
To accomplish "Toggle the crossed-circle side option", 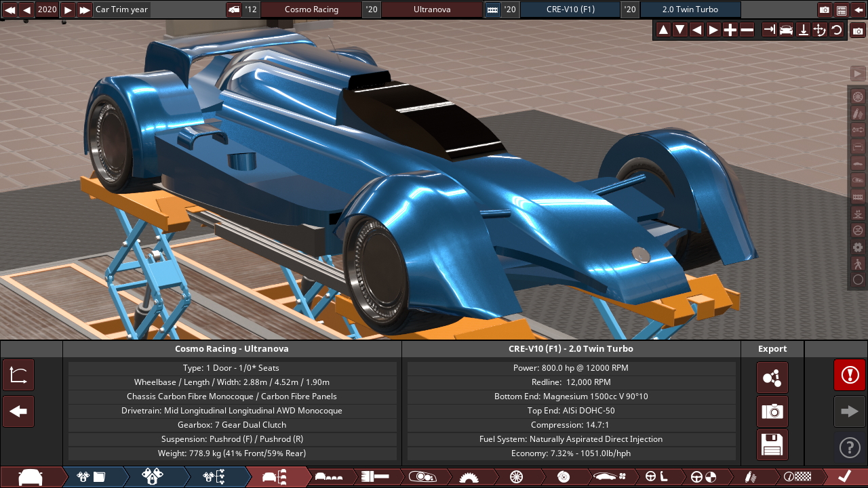I will point(858,230).
